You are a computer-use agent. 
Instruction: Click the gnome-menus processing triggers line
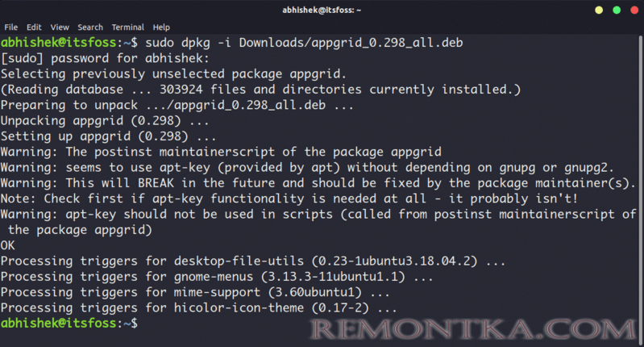point(217,277)
